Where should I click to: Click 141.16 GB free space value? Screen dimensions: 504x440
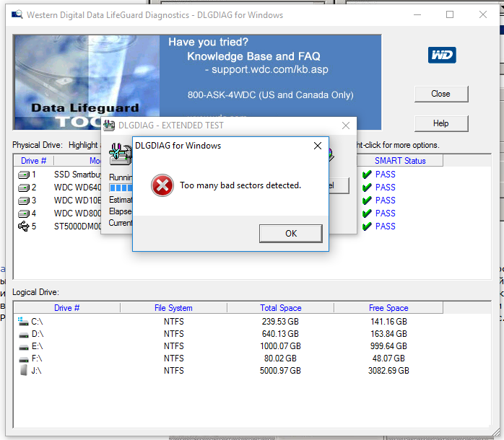point(388,322)
